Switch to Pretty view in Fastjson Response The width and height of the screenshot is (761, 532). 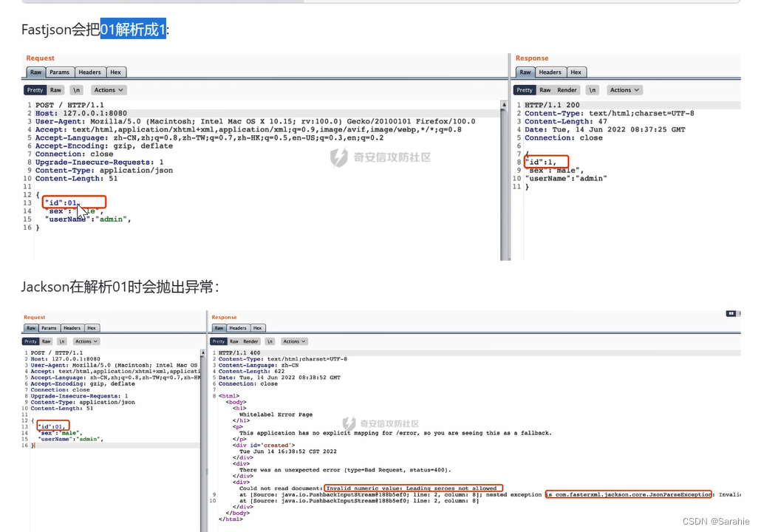point(524,90)
